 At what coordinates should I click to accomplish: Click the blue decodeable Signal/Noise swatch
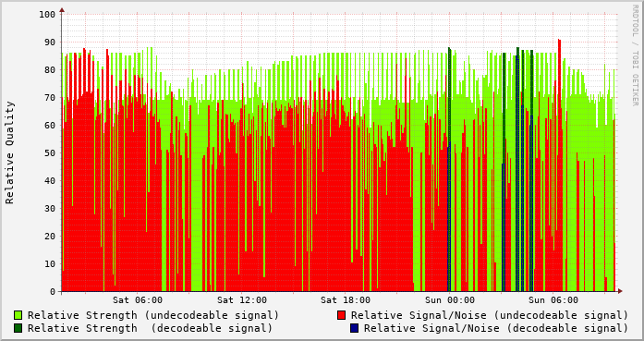point(354,328)
